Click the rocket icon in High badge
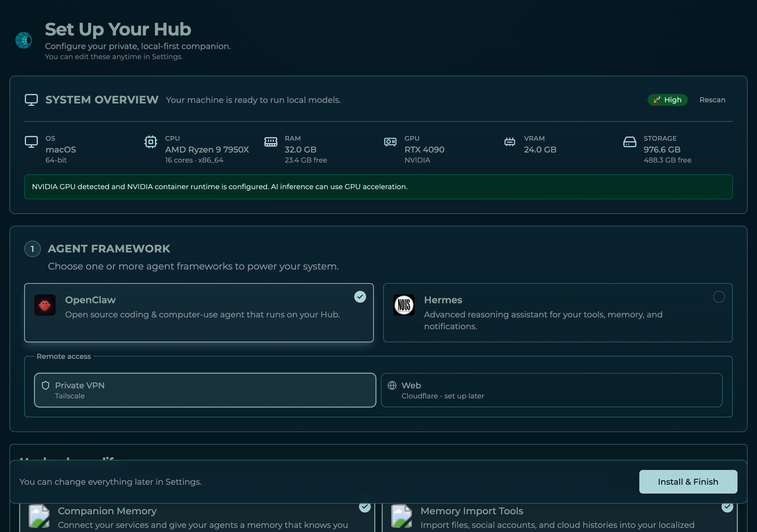The width and height of the screenshot is (757, 532). click(x=657, y=100)
